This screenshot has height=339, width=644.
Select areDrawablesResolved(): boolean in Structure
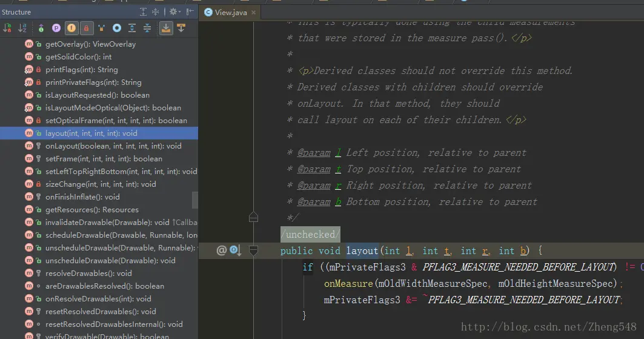coord(105,286)
